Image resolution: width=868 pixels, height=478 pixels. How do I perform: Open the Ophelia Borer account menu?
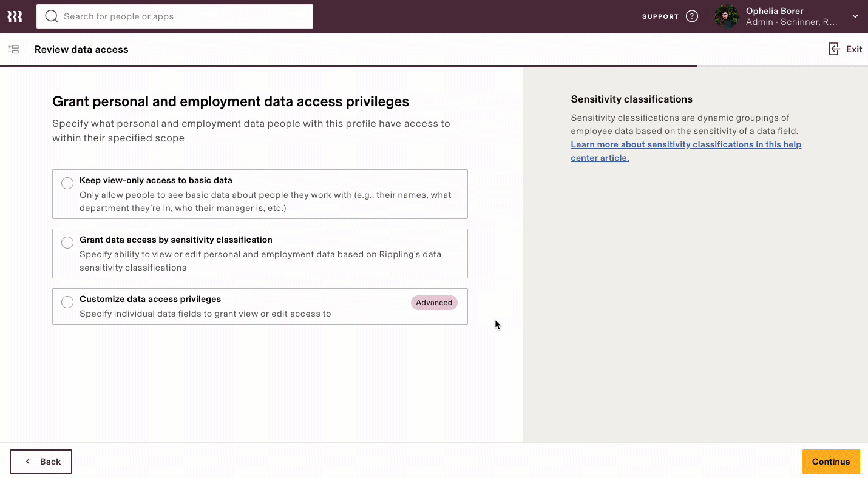tap(783, 16)
